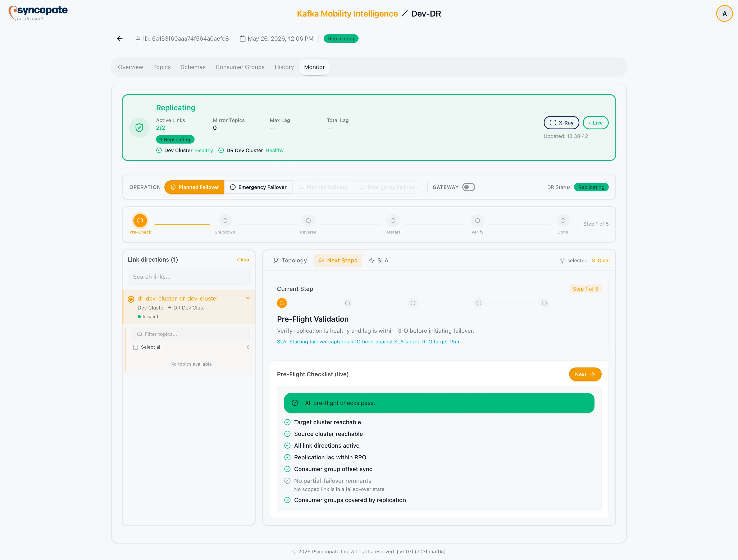View the History tab
This screenshot has height=560, width=738.
[284, 67]
